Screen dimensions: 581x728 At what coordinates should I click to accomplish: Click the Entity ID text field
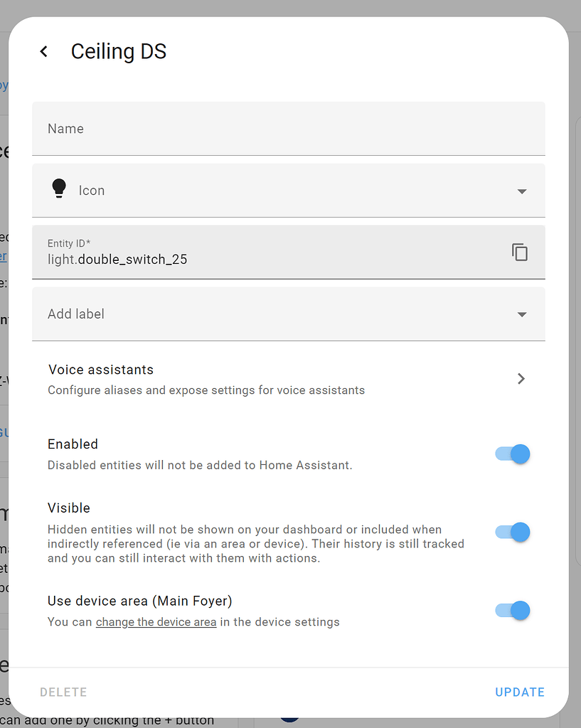pos(249,259)
